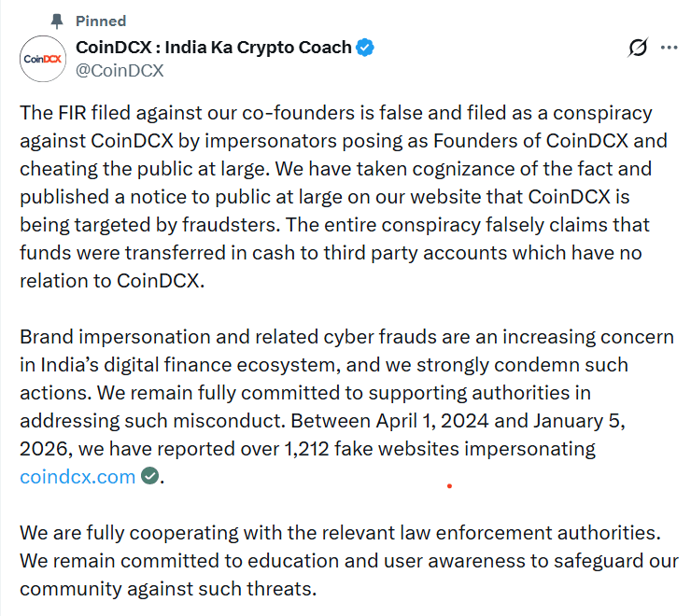Click the "relation to CoinDCX." line
The image size is (691, 616).
click(x=110, y=281)
